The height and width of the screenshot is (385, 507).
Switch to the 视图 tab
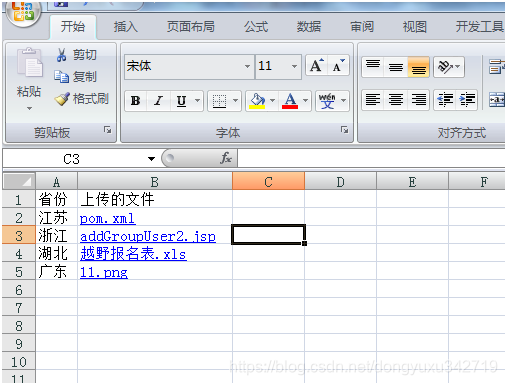415,27
